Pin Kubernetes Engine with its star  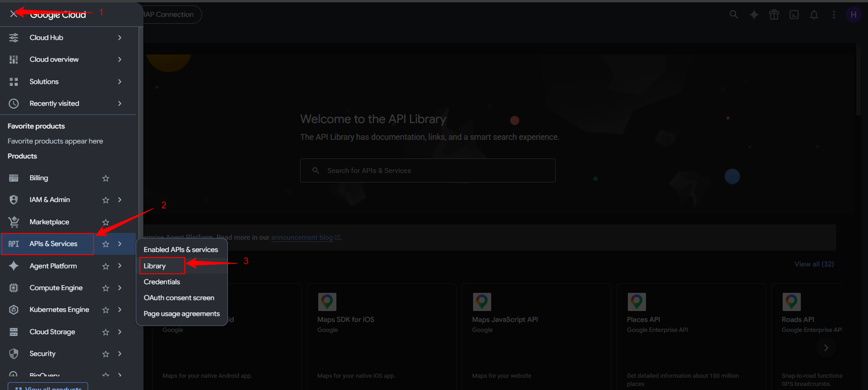pos(106,310)
